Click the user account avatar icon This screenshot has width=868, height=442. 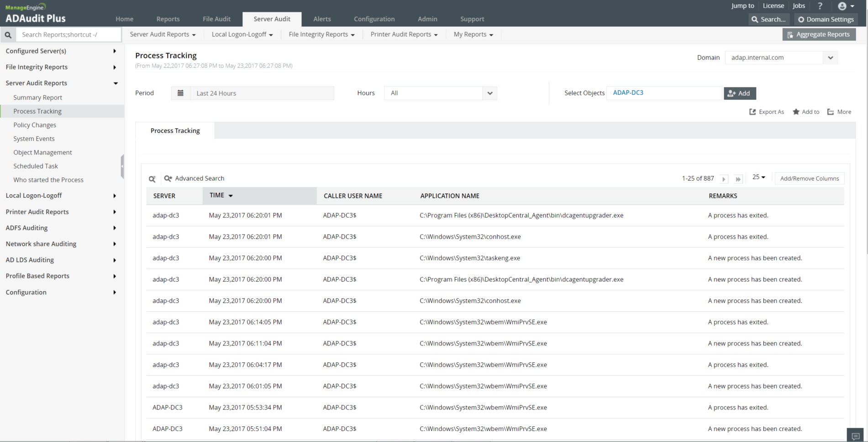point(842,6)
